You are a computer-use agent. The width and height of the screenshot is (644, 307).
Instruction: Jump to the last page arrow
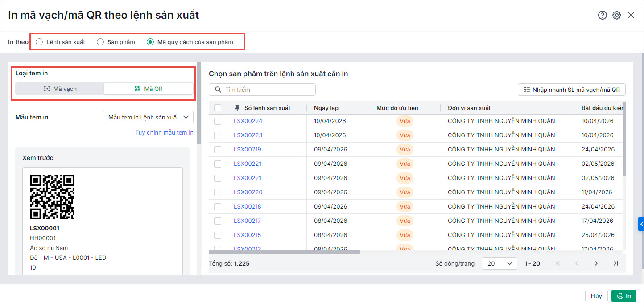coord(616,263)
